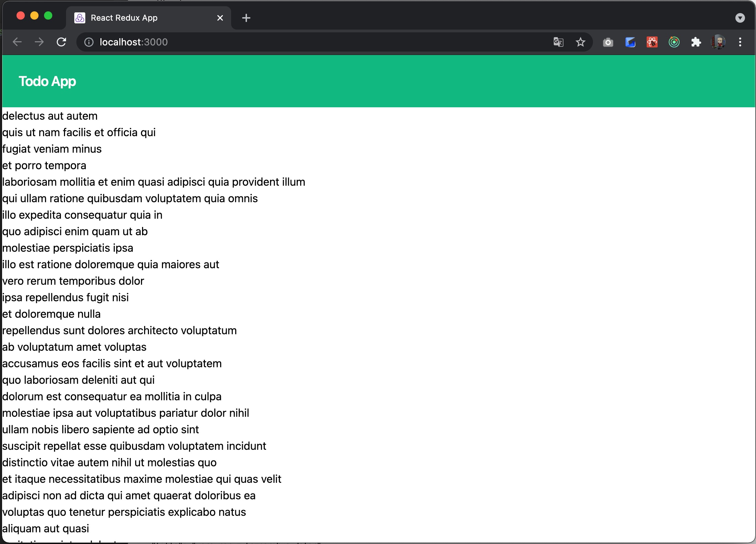Go back to the previous page

pos(17,42)
